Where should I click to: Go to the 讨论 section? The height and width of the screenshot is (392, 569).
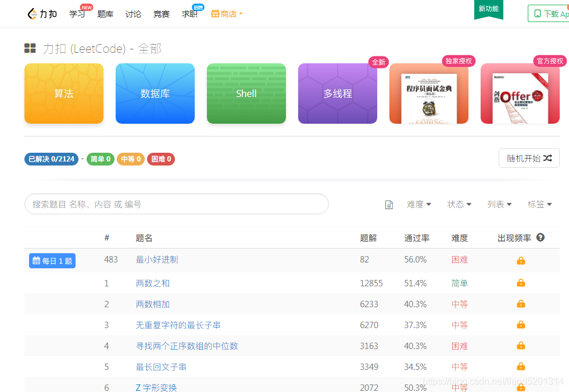point(133,14)
